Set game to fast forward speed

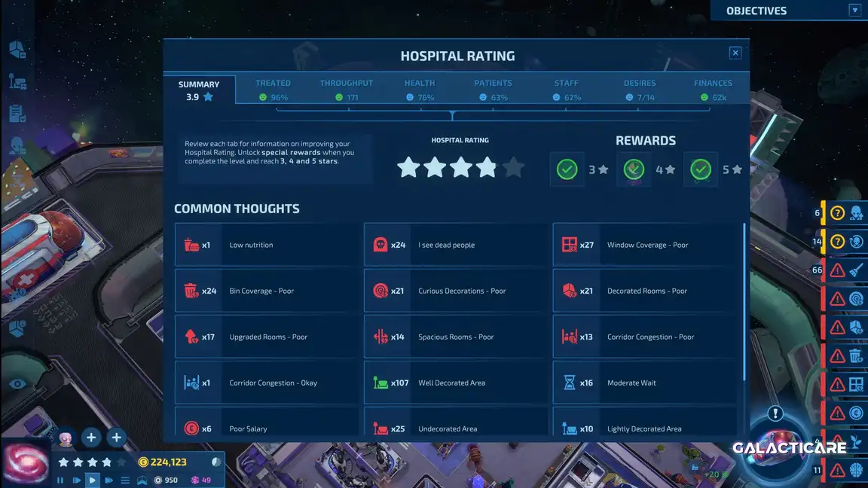108,480
